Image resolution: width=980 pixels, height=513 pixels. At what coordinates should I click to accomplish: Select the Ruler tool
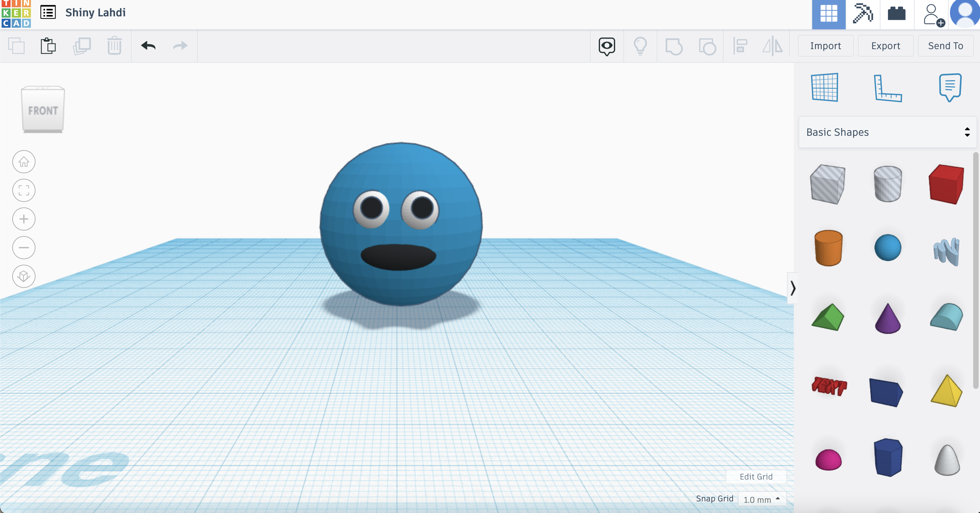point(887,88)
